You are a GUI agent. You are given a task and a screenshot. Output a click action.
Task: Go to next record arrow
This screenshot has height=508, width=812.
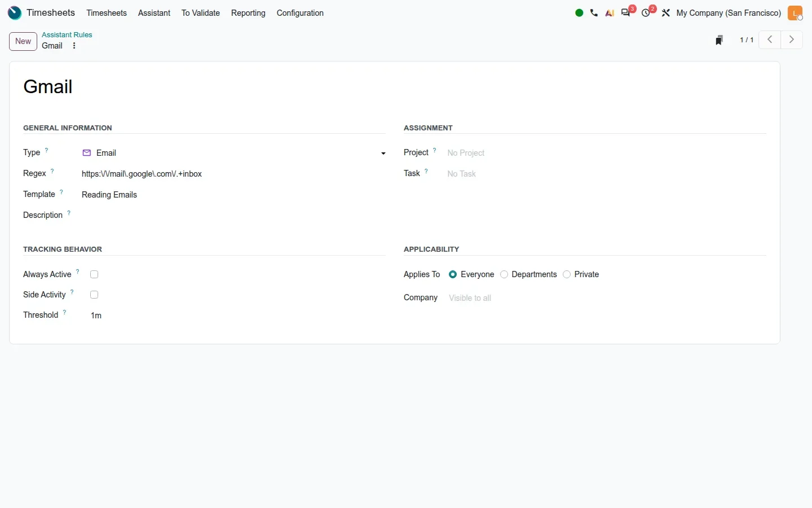(x=792, y=40)
